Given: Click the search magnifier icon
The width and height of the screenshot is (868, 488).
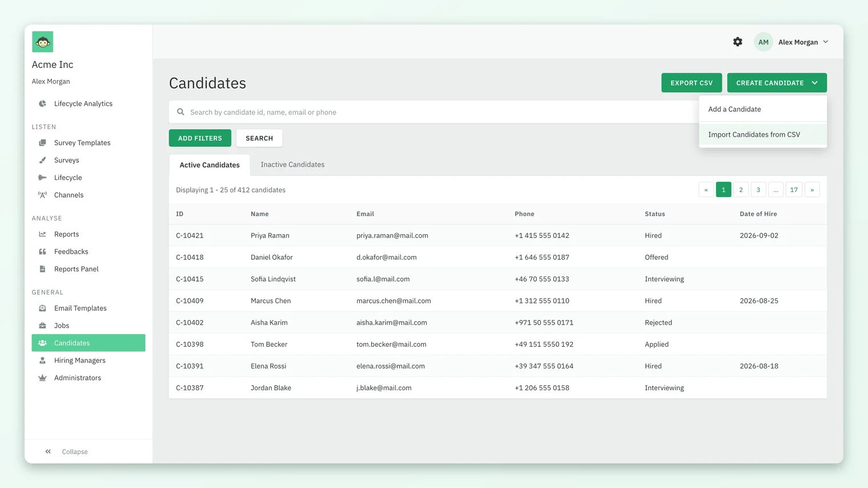Looking at the screenshot, I should 180,112.
